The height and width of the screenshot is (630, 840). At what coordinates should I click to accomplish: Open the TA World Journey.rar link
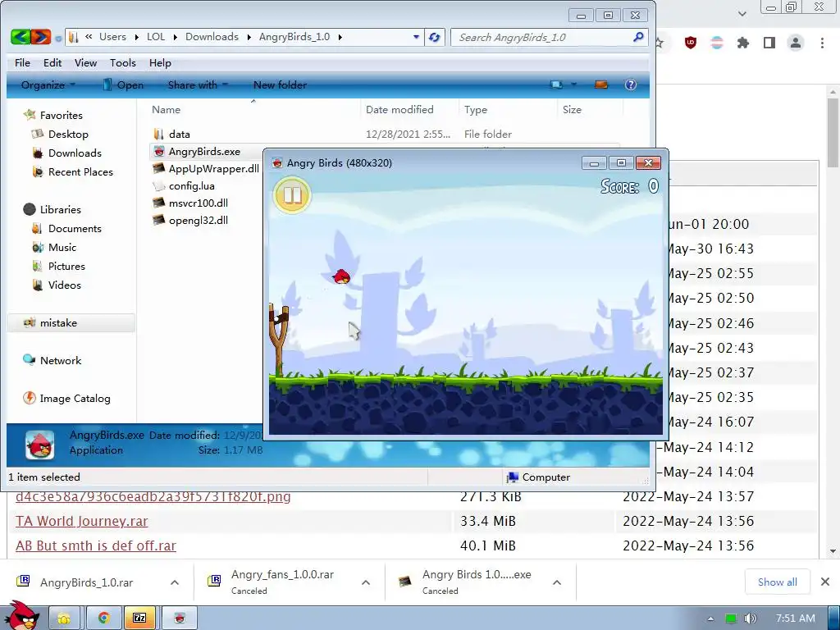(81, 521)
